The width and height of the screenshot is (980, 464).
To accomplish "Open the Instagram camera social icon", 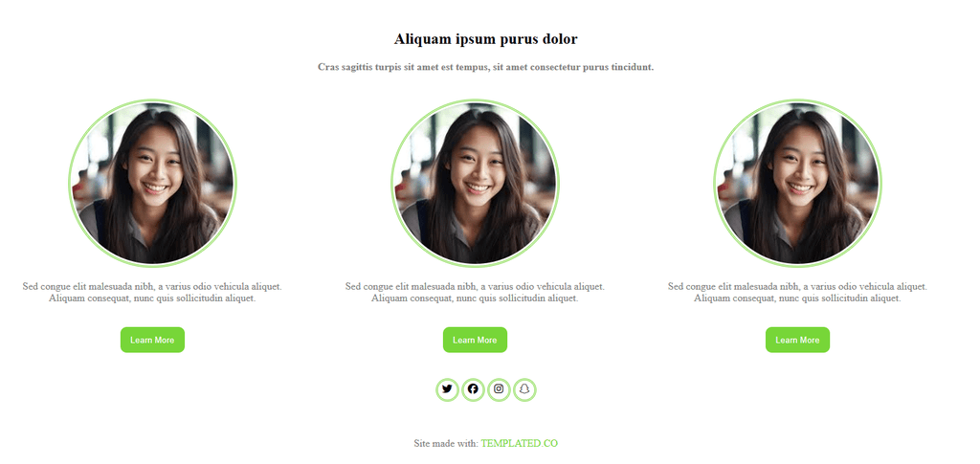I will (x=499, y=389).
